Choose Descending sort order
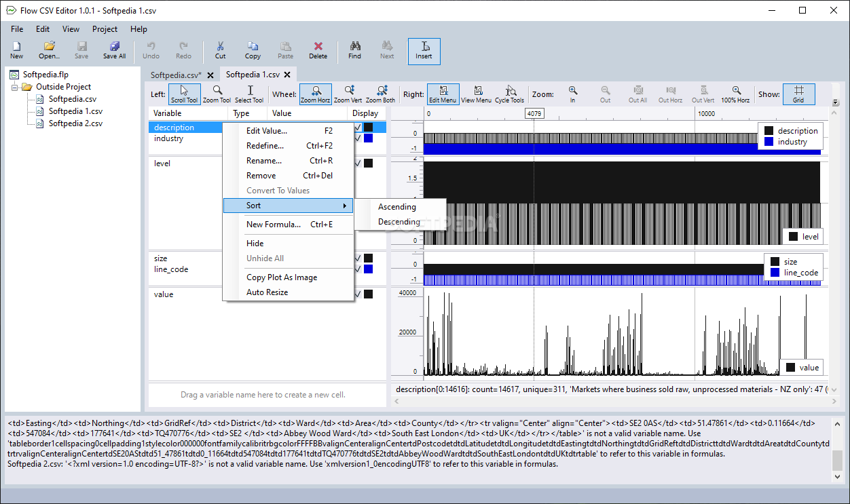This screenshot has height=504, width=850. (x=401, y=222)
